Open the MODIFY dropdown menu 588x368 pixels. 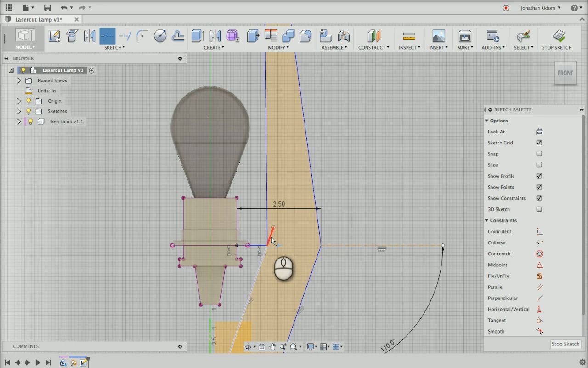278,48
